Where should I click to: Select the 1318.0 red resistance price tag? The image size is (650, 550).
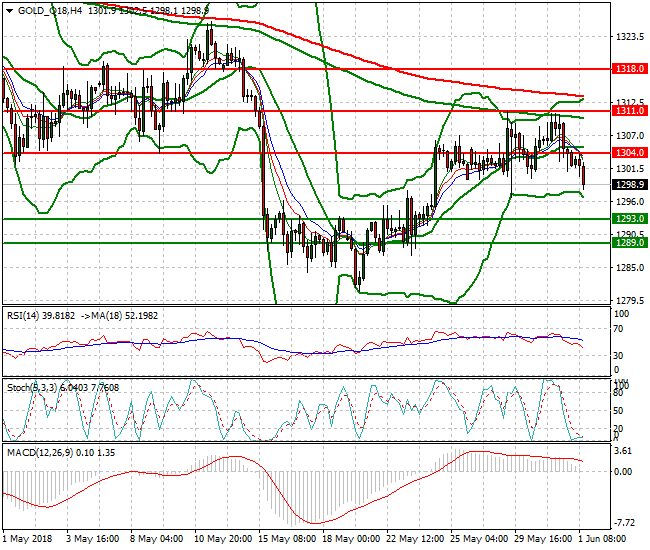tap(627, 70)
